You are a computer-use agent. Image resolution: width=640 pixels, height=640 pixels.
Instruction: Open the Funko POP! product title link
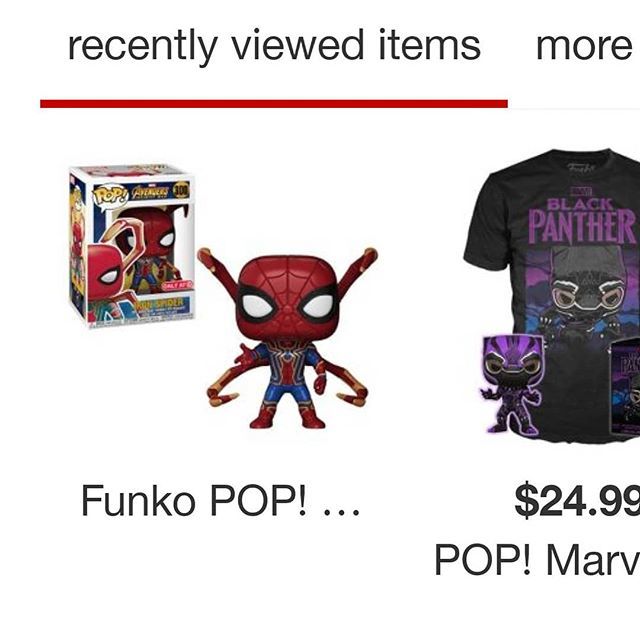tap(220, 500)
